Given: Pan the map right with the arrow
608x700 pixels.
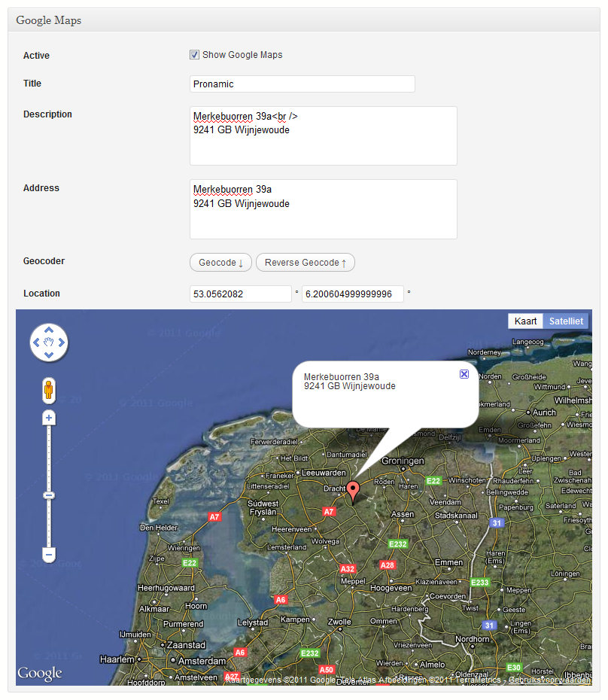Looking at the screenshot, I should [62, 342].
